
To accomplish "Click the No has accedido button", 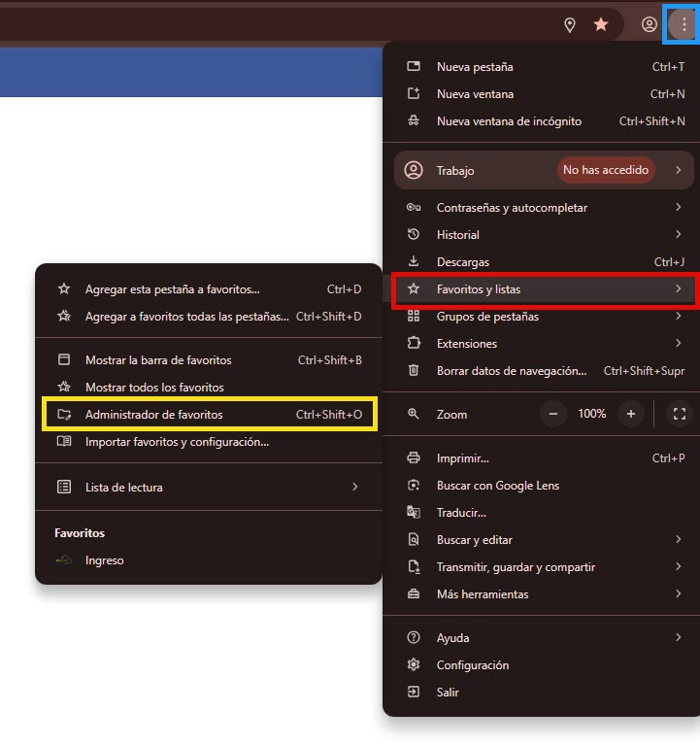I will pos(605,171).
